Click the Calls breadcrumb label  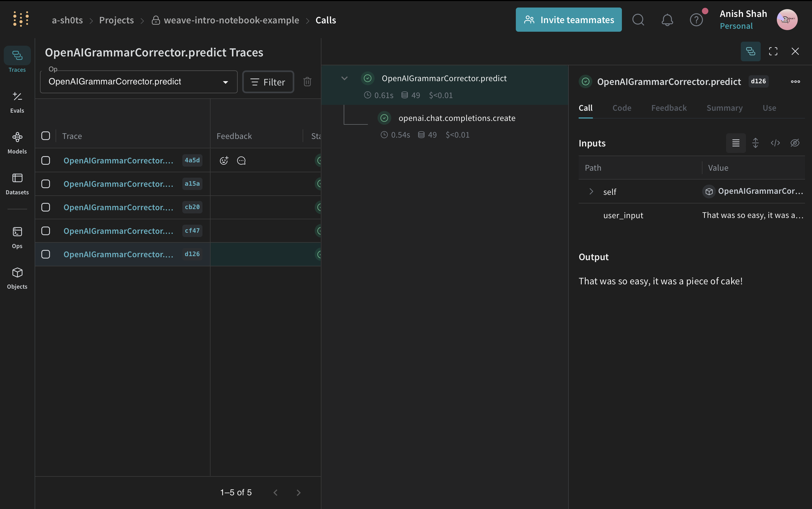[326, 20]
